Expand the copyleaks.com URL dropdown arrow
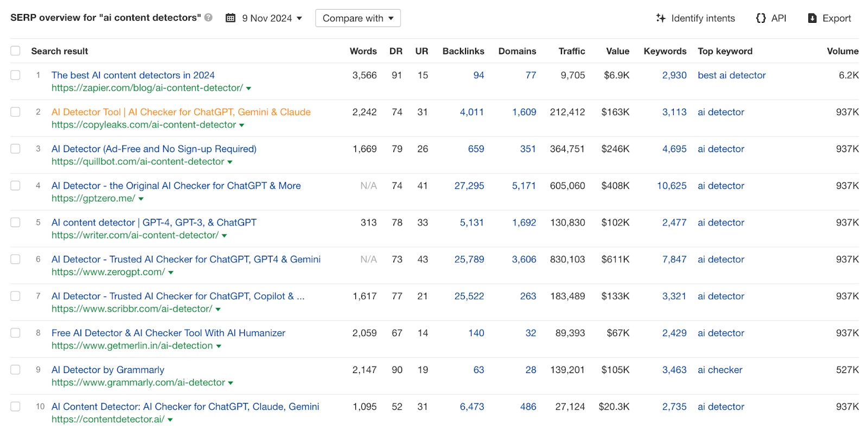This screenshot has width=868, height=430. tap(241, 125)
